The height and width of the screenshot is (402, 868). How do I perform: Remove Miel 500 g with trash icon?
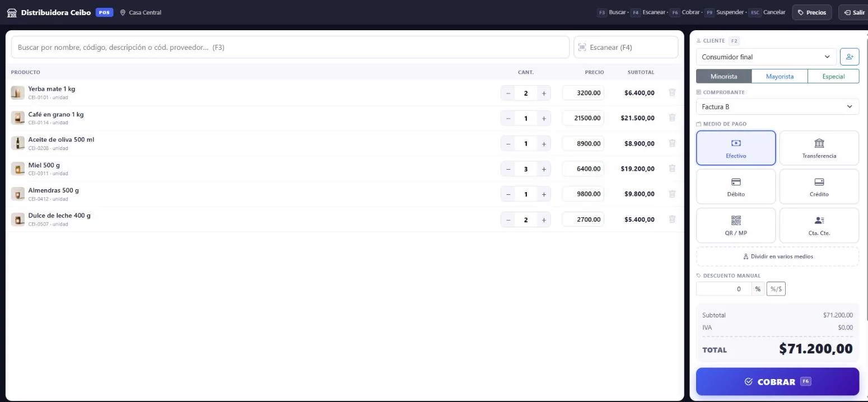point(672,169)
